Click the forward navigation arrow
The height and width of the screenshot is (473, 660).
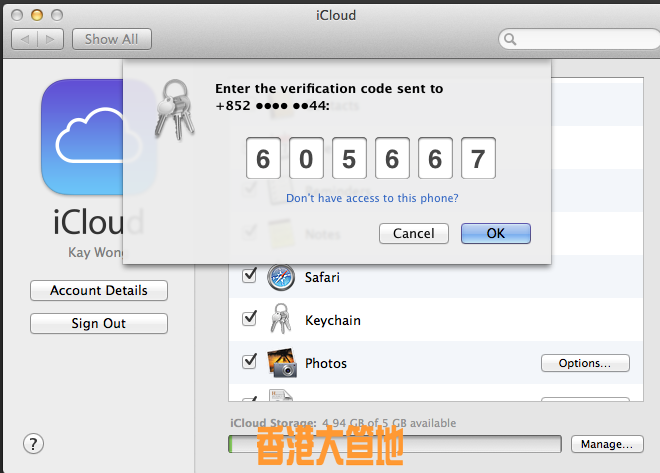(x=51, y=39)
